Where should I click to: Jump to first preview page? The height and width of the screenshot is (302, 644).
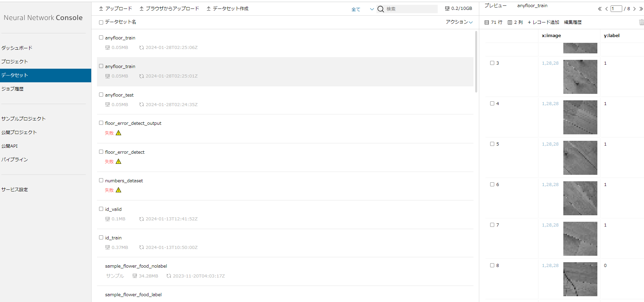click(x=600, y=9)
